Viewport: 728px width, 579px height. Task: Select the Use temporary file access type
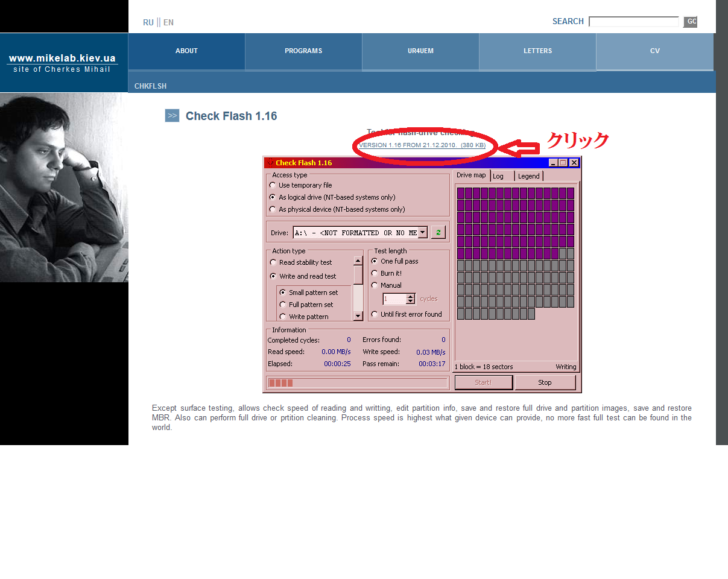tap(272, 185)
